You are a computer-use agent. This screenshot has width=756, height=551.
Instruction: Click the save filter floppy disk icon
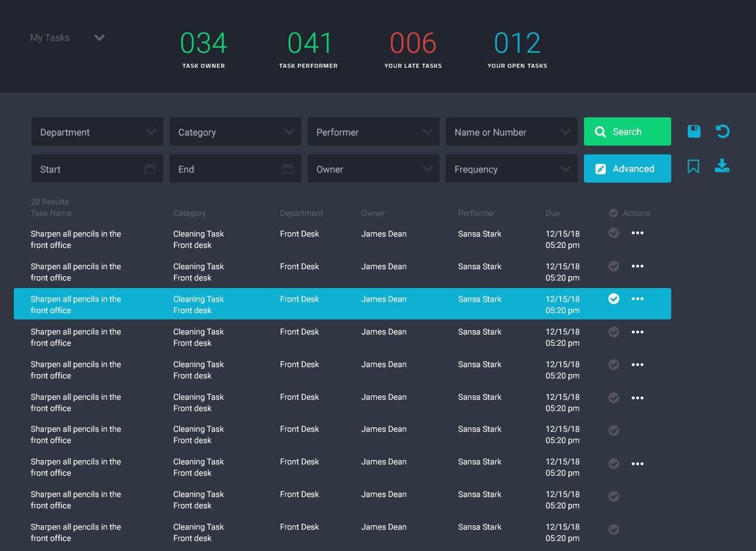pos(694,131)
